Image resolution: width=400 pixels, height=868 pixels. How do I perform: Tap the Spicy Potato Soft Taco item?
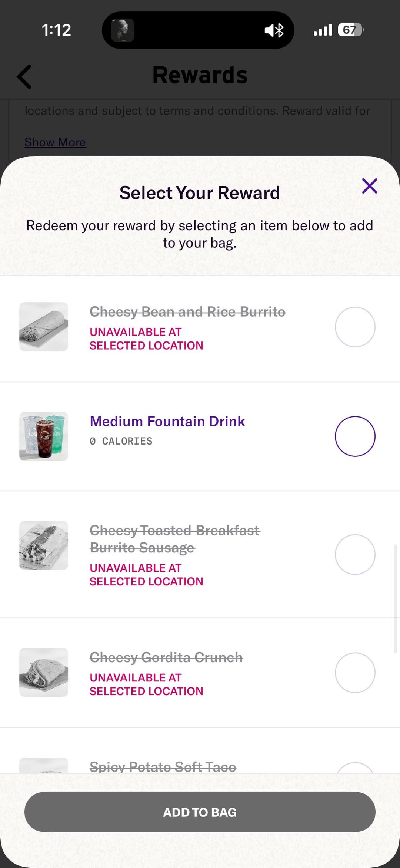163,767
